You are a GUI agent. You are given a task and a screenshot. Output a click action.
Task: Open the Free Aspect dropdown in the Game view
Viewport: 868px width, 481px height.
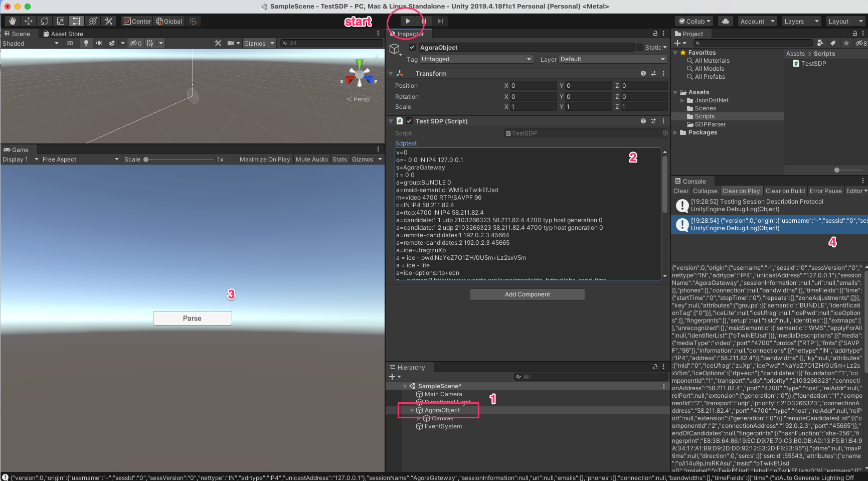81,159
